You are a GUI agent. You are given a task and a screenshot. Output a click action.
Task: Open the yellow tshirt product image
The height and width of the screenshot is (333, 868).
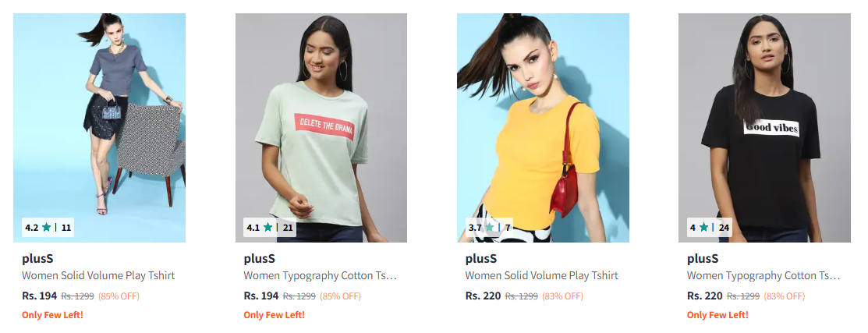pyautogui.click(x=543, y=128)
